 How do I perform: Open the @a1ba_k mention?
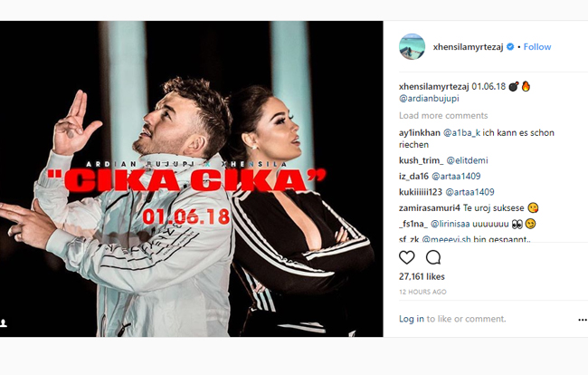click(461, 133)
